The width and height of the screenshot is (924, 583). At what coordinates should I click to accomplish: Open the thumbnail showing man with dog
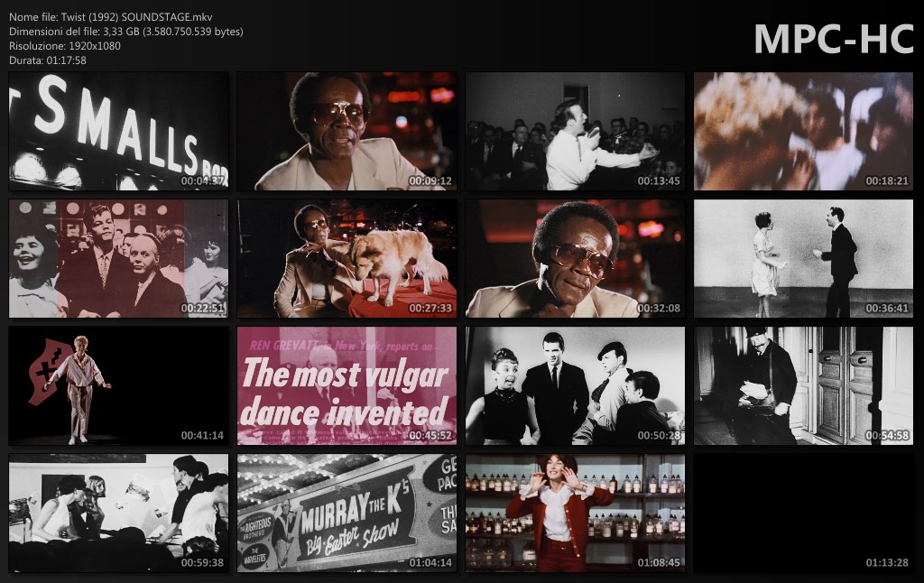[347, 259]
